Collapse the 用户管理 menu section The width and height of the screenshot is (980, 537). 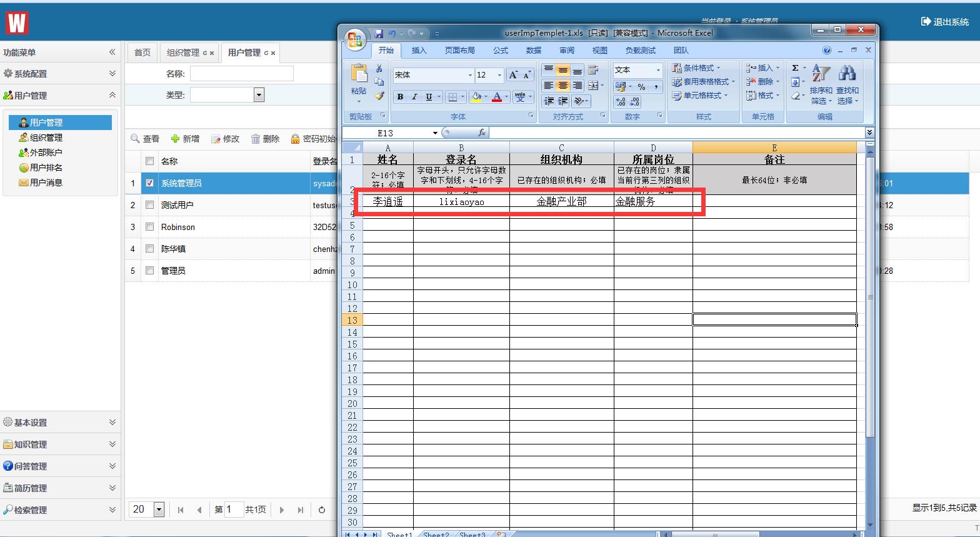pos(112,96)
